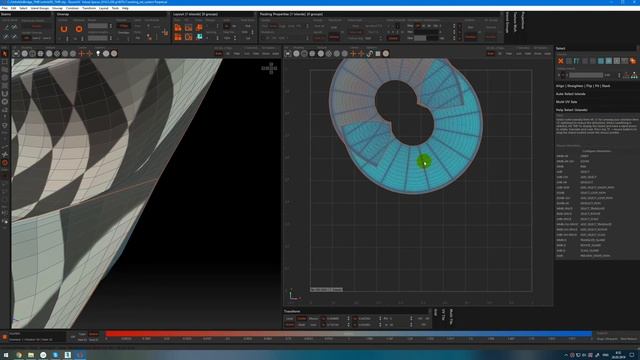Click the first icon in UV viewport toolbar
The image size is (640, 360).
[288, 53]
